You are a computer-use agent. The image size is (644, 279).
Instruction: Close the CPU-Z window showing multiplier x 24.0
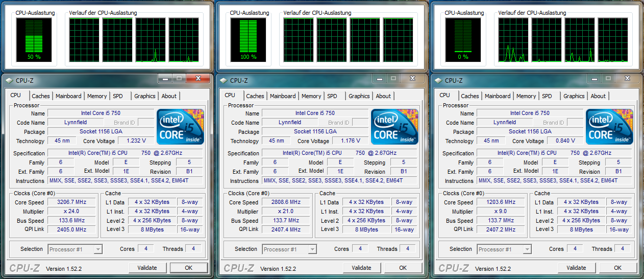(198, 79)
